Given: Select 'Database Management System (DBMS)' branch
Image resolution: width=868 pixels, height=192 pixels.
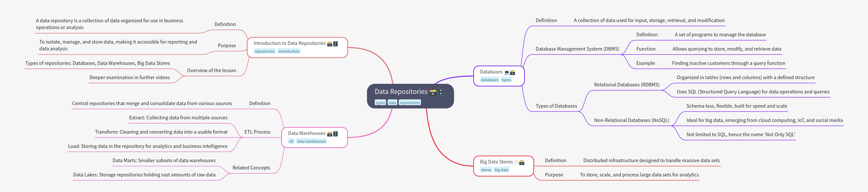Looking at the screenshot, I should (x=577, y=49).
